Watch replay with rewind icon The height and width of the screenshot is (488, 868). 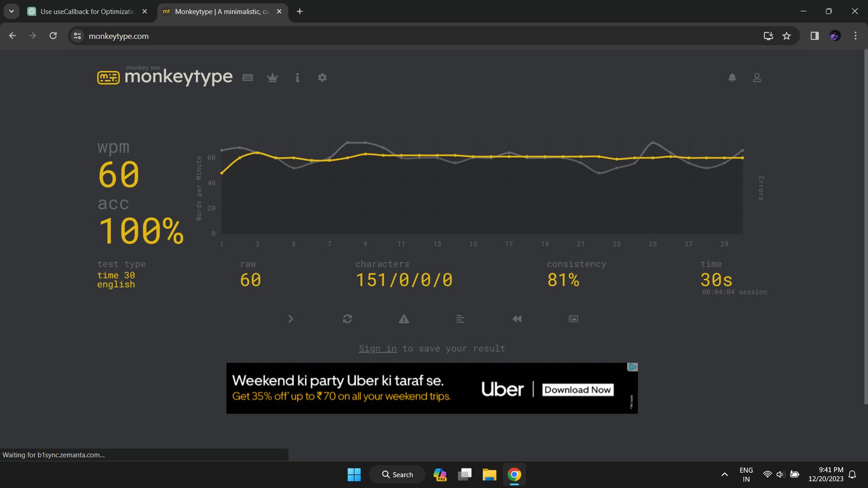coord(517,319)
